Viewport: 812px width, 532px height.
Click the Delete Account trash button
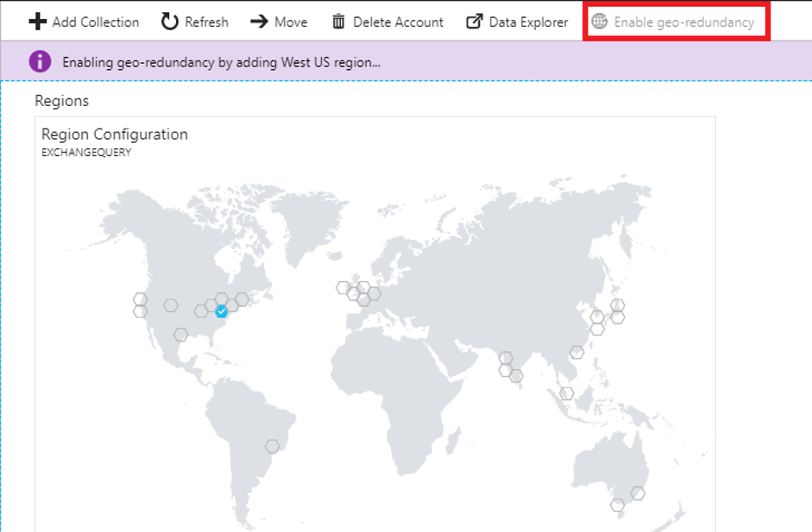[x=387, y=22]
